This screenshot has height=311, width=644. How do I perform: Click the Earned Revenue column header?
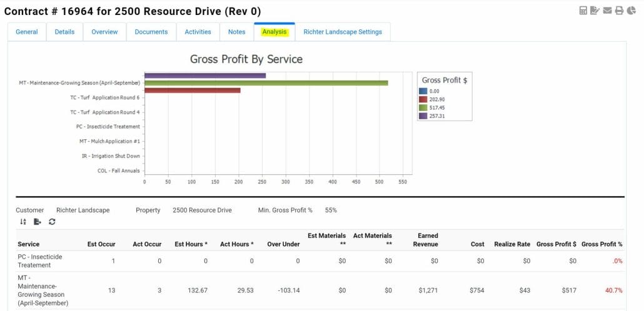click(428, 240)
